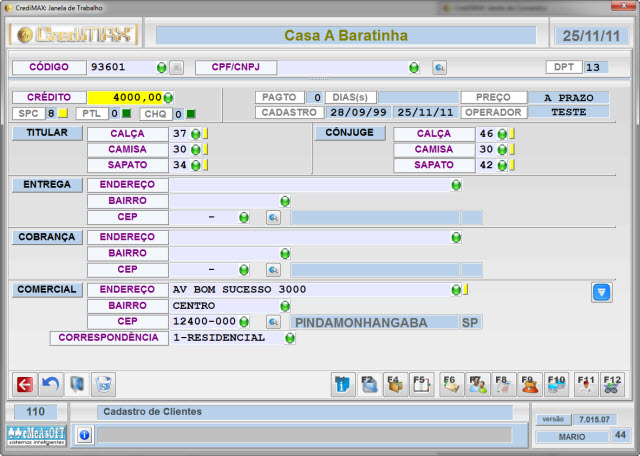The width and height of the screenshot is (640, 456).
Task: Click the F6 toolbar icon
Action: 449,383
